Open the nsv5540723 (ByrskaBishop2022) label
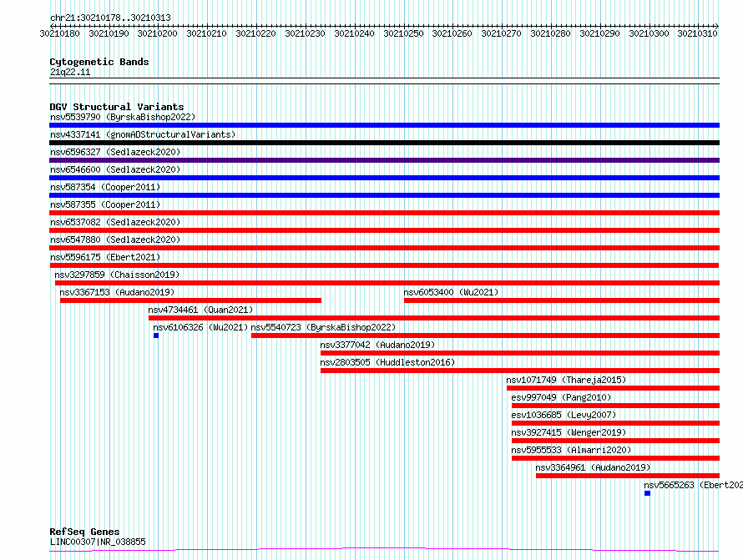Viewport: 743px width, 560px height. (323, 327)
